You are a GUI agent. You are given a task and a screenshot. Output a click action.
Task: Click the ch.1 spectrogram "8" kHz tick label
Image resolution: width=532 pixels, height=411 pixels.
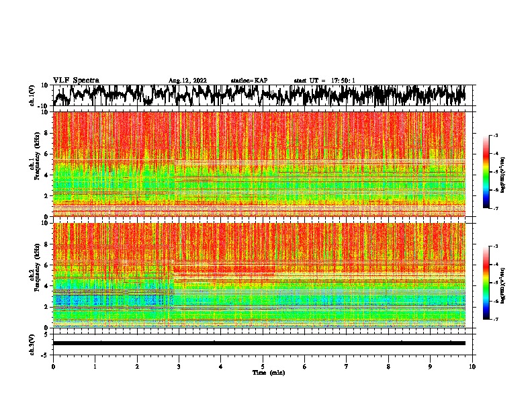point(46,133)
